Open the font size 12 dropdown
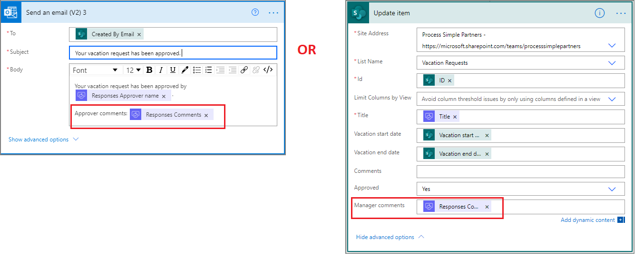The height and width of the screenshot is (260, 644). [x=133, y=70]
